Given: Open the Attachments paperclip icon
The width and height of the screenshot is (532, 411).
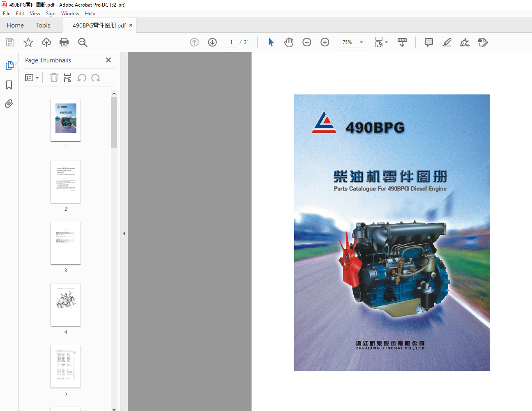Looking at the screenshot, I should 9,103.
